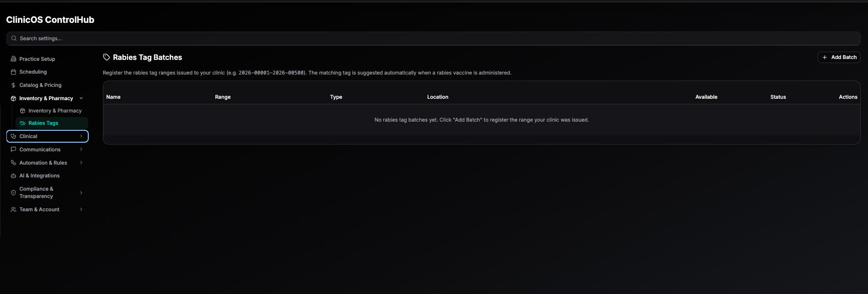This screenshot has width=868, height=294.
Task: Click the Scheduling calendar icon
Action: 13,72
